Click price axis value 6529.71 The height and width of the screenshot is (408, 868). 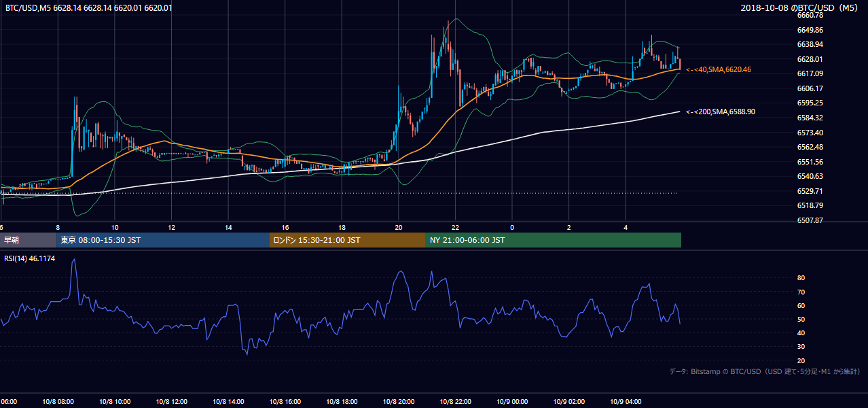pyautogui.click(x=810, y=191)
